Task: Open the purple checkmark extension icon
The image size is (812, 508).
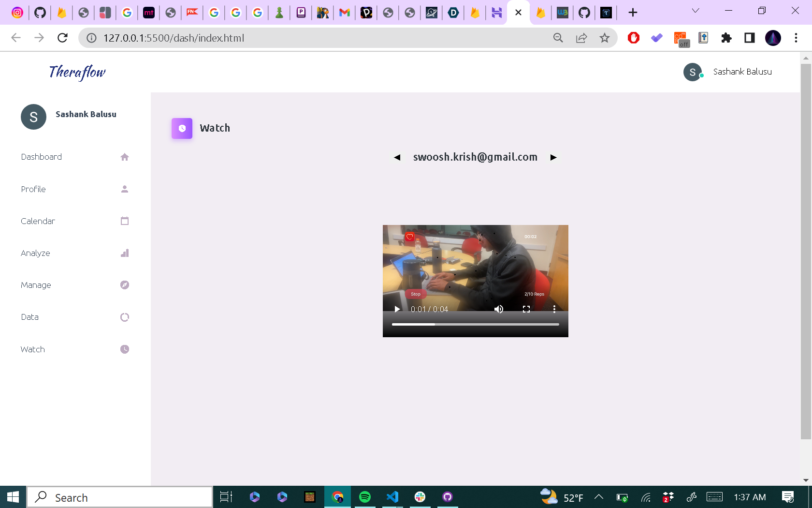Action: coord(657,38)
